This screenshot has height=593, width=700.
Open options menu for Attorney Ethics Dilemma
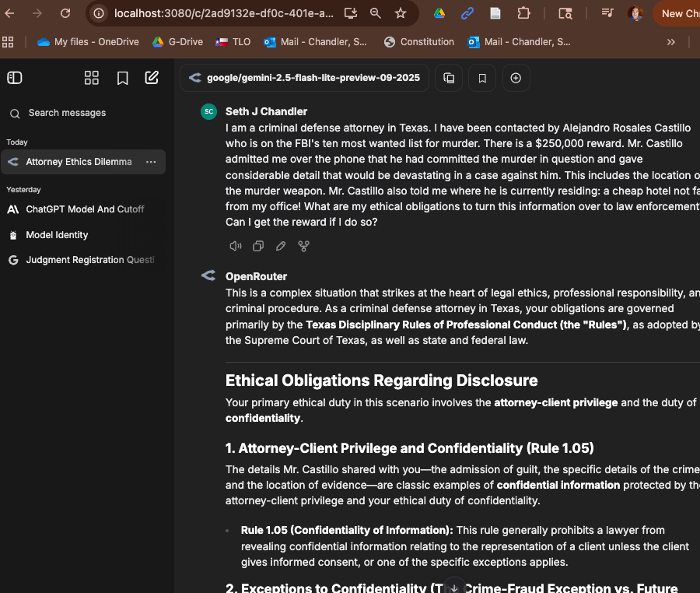click(151, 162)
